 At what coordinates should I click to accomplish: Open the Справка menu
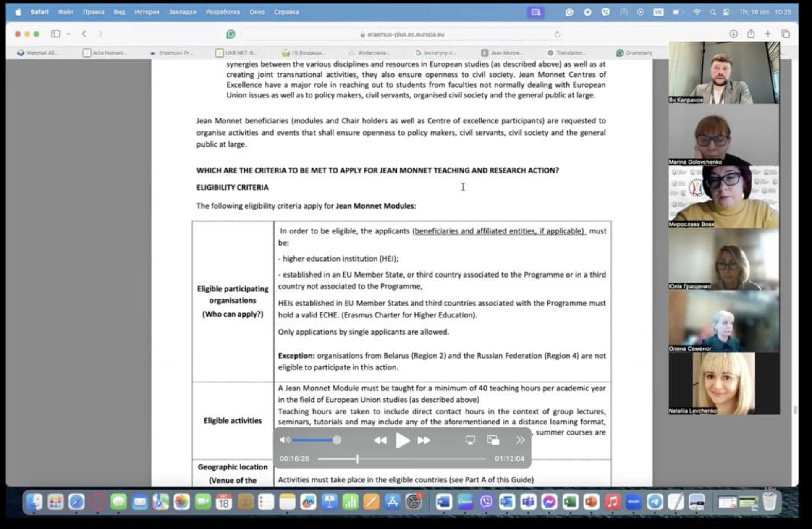[x=286, y=12]
